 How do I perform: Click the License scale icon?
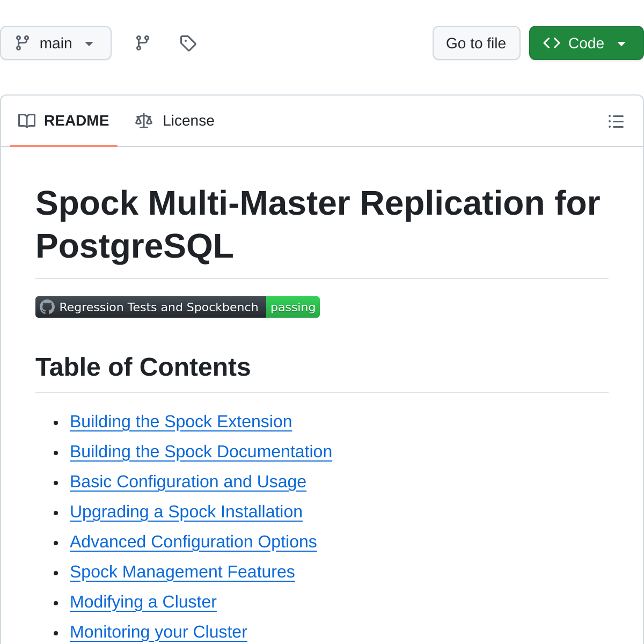[x=144, y=121]
